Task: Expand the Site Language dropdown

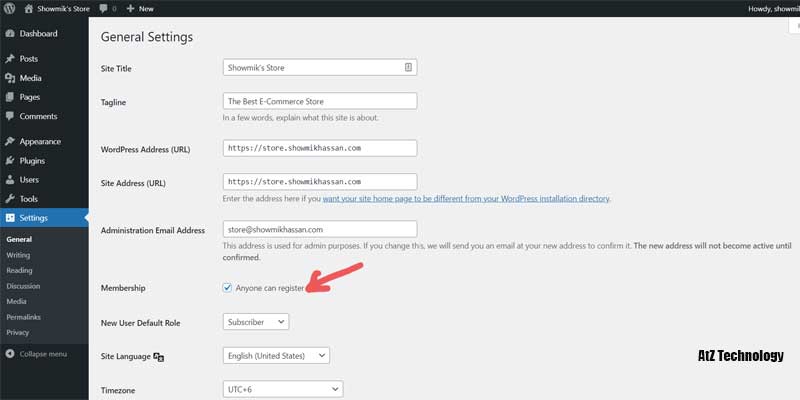Action: (275, 355)
